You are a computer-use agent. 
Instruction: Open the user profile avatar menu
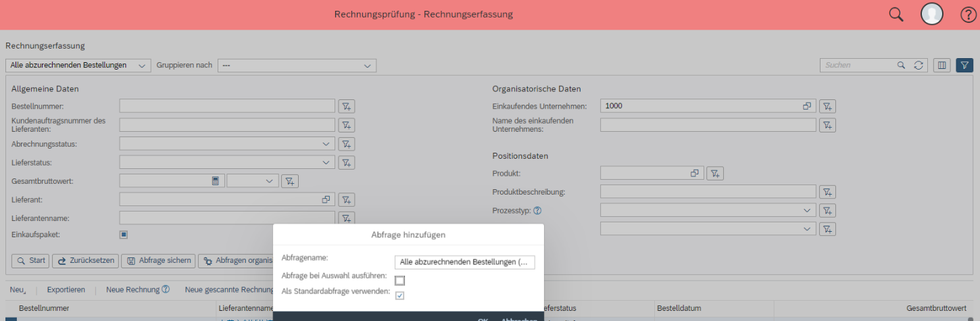(x=932, y=14)
